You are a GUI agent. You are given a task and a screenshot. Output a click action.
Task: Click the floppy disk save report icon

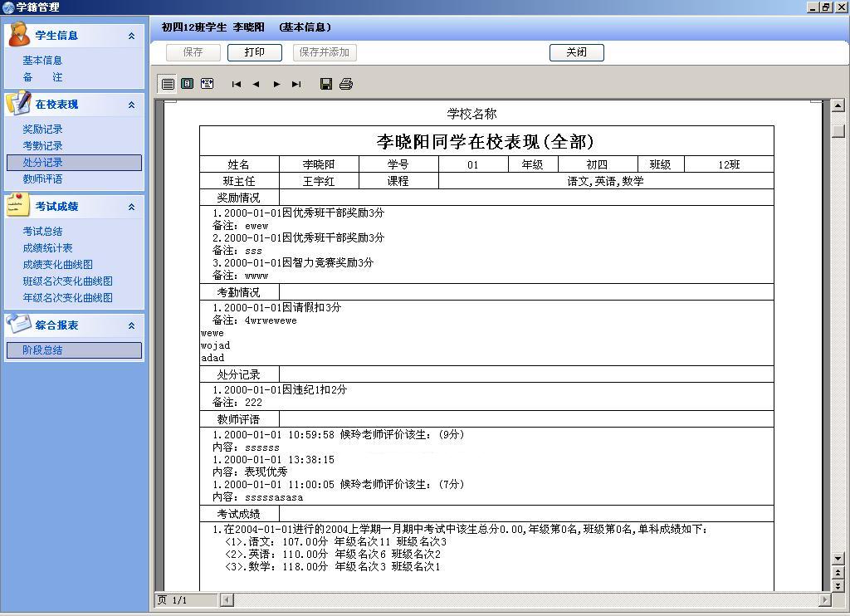[x=325, y=84]
